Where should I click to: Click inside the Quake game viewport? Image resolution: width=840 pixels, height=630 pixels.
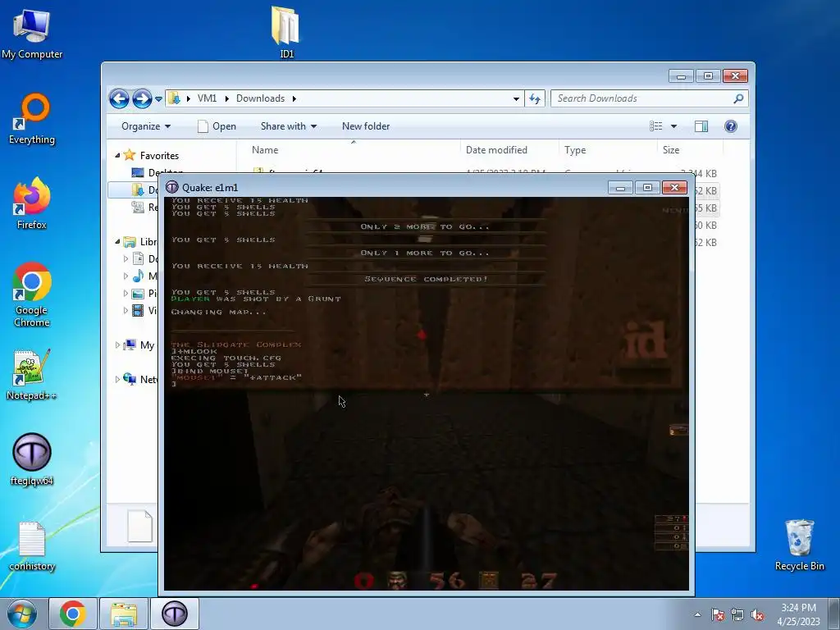(x=427, y=394)
